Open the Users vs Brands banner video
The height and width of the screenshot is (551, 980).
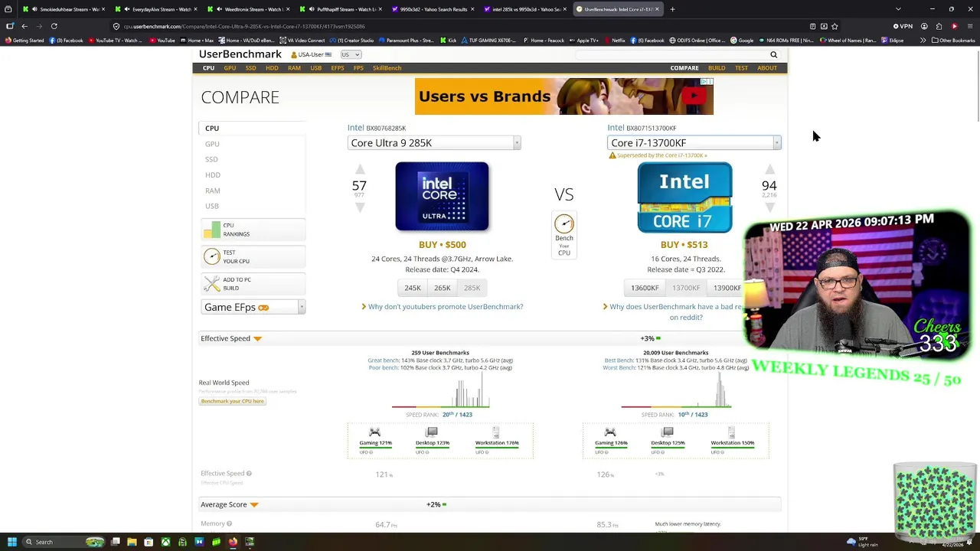point(564,96)
